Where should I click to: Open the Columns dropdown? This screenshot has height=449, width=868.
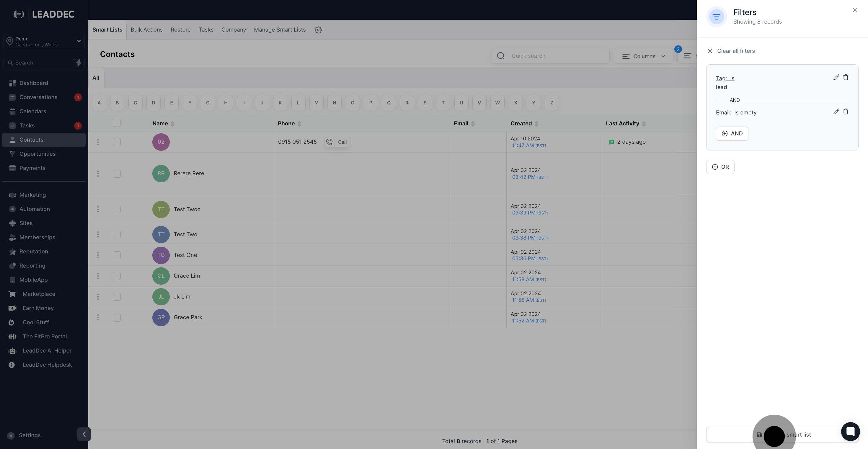[x=643, y=56]
